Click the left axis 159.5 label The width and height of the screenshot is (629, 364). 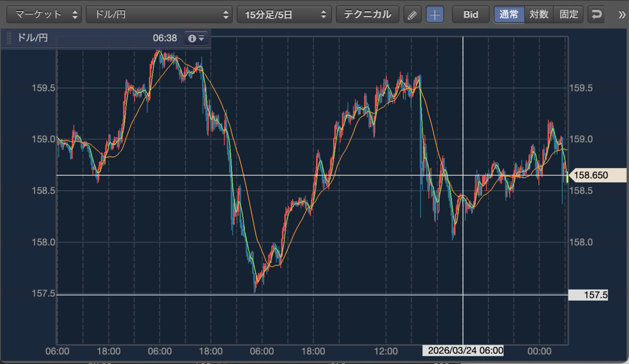[44, 88]
